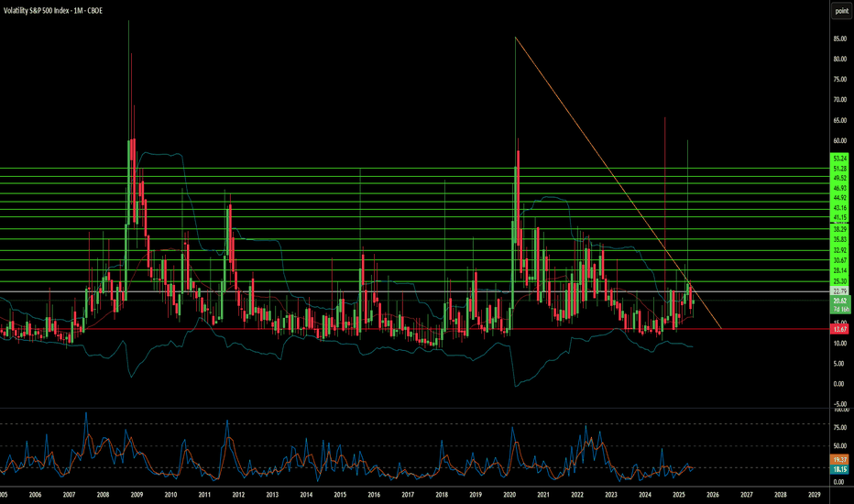Click the 2013 label on the time axis
The image size is (854, 504).
coord(272,495)
